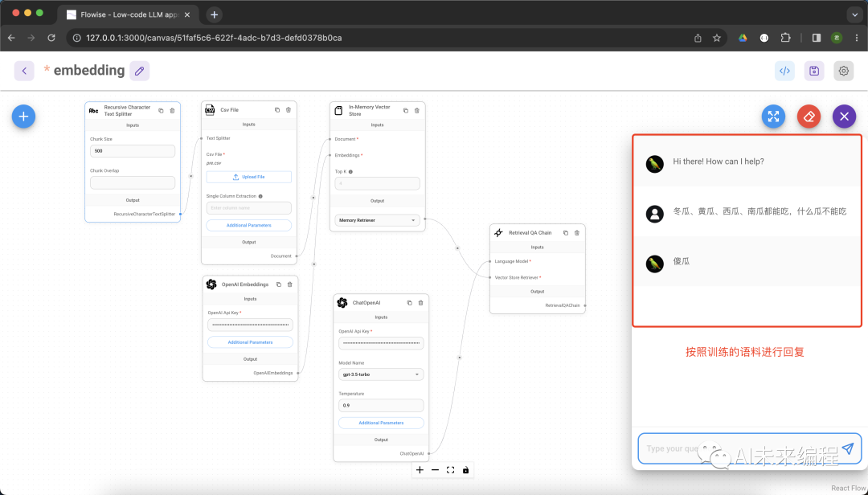The height and width of the screenshot is (495, 868).
Task: Share the page from address bar icon
Action: (698, 38)
